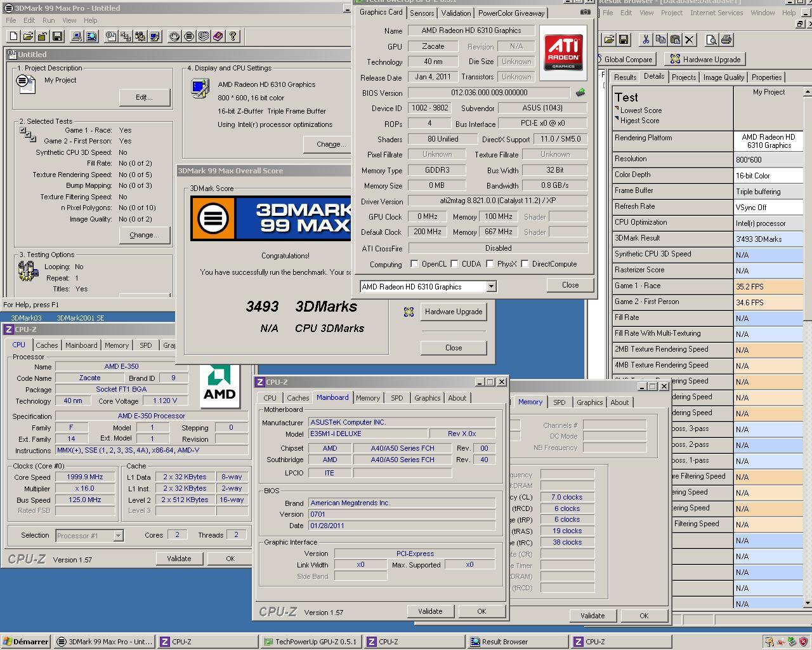Click the Close button in the GPU-Z window
Viewport: 812px width, 650px height.
[x=570, y=285]
